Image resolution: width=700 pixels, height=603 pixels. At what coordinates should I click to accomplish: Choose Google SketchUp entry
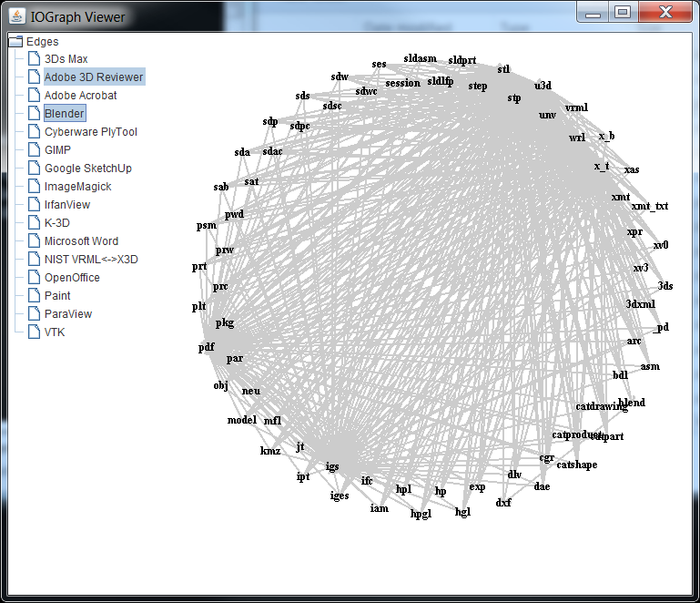click(88, 169)
